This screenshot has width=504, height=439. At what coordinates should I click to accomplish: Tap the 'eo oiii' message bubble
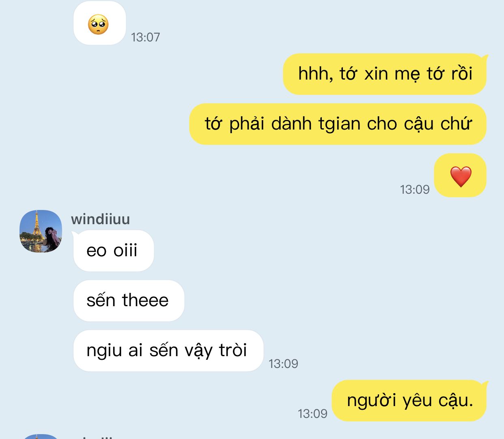(113, 251)
